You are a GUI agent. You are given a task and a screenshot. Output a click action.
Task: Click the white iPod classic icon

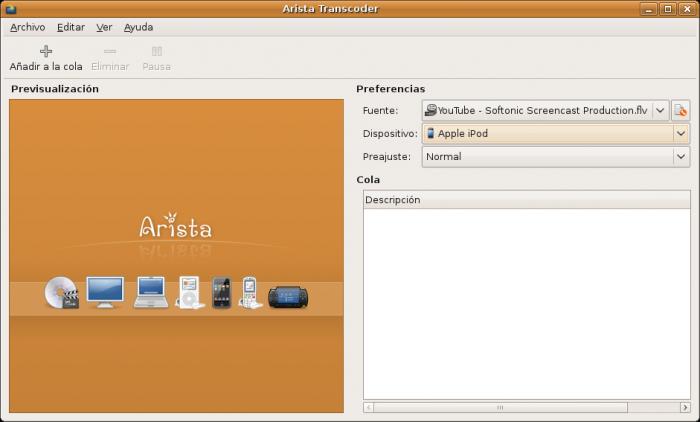coord(189,293)
